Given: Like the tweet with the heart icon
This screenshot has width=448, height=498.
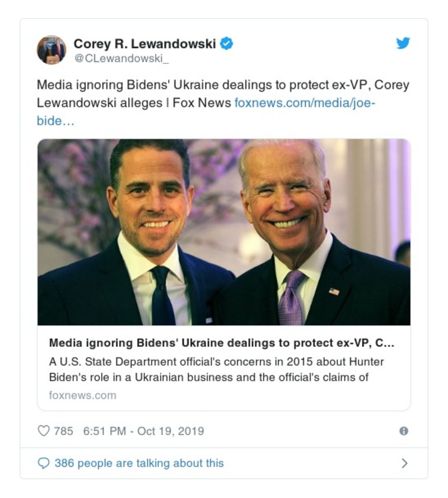Looking at the screenshot, I should [x=43, y=431].
